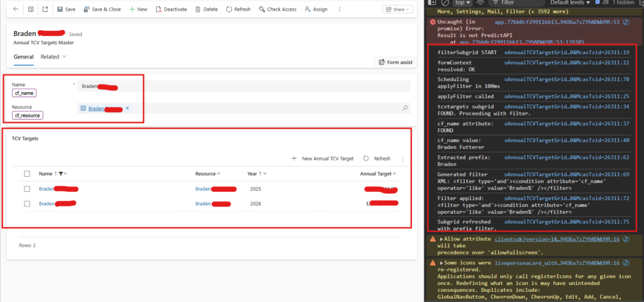The image size is (644, 302).
Task: Check the 2026 row checkbox
Action: tap(26, 204)
